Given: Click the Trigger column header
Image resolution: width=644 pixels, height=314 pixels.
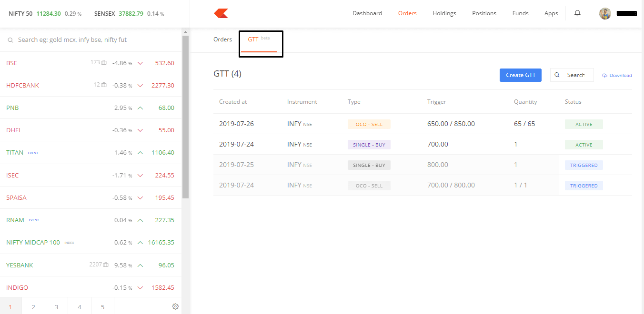Looking at the screenshot, I should click(437, 102).
